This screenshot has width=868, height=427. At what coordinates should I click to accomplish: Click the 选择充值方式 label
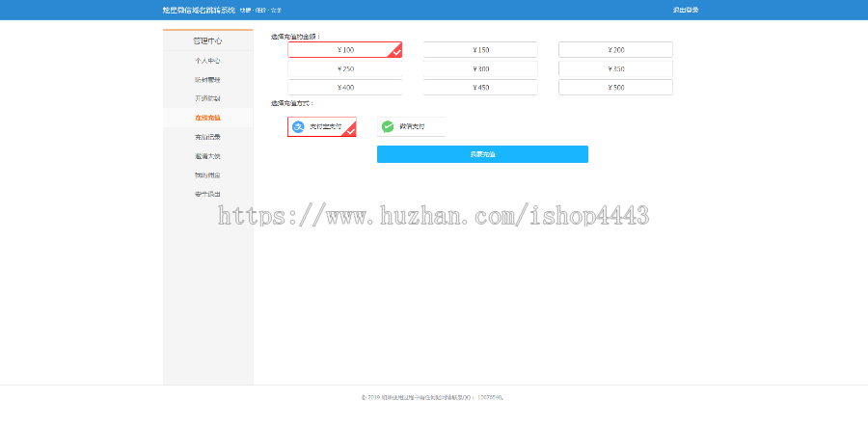tap(292, 103)
